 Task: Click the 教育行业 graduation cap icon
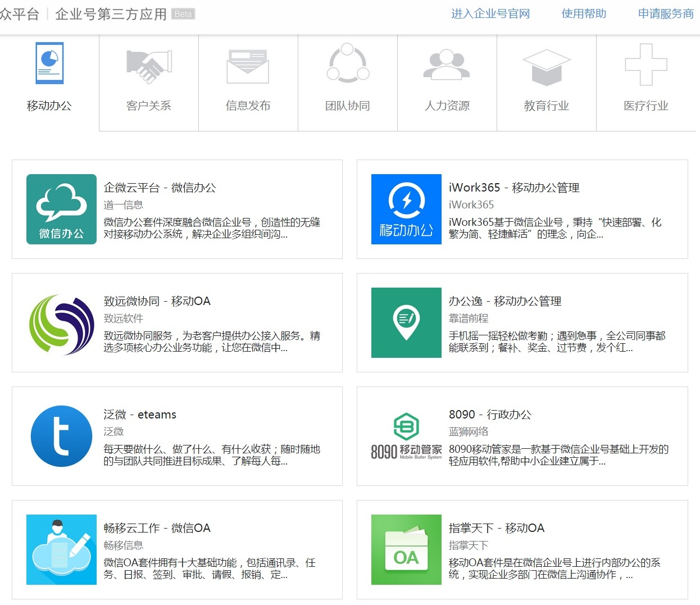tap(547, 67)
